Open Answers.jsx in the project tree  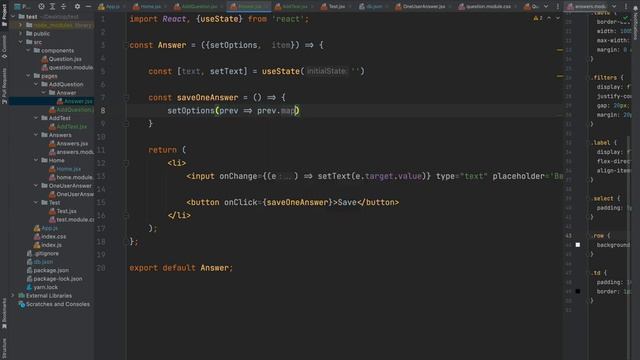click(x=68, y=144)
